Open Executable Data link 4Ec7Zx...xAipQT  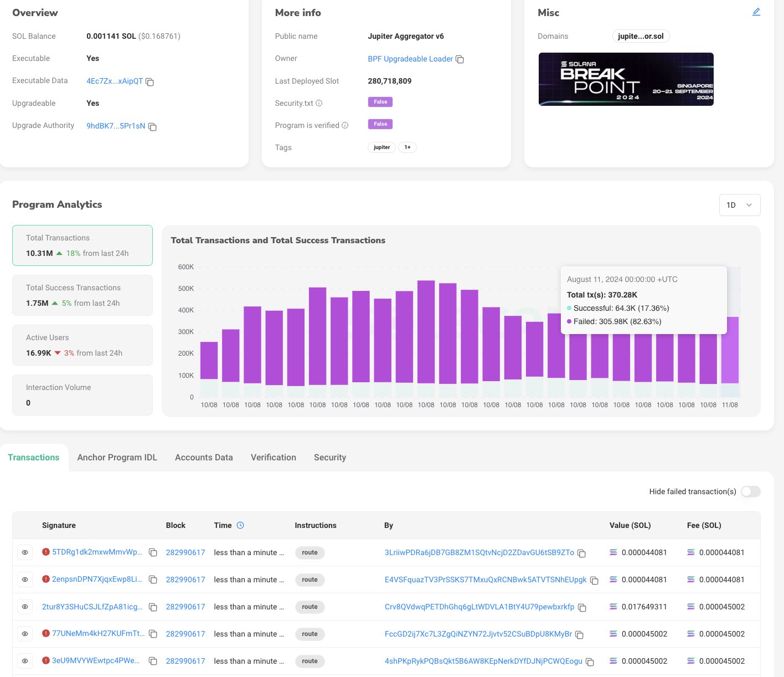[115, 81]
